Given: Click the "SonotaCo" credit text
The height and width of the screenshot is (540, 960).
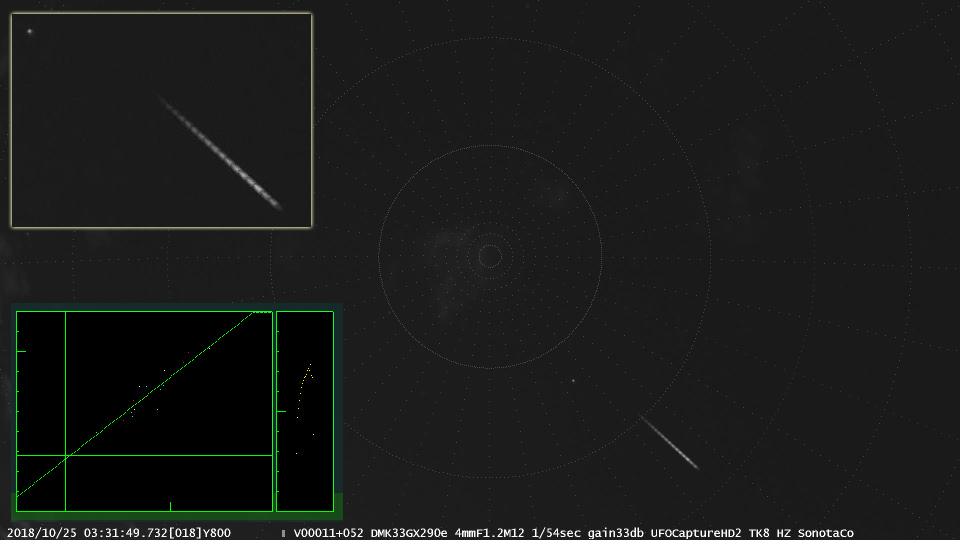Looking at the screenshot, I should coord(825,533).
